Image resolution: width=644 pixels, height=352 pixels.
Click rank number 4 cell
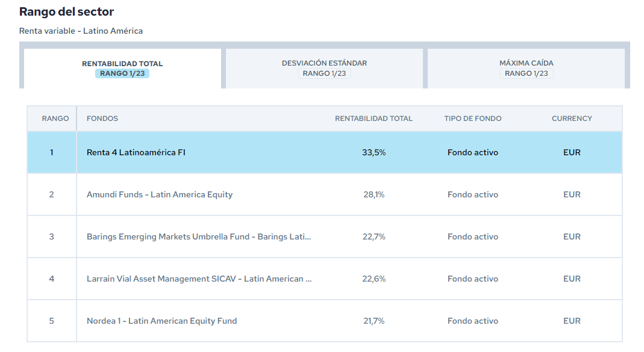click(x=52, y=279)
